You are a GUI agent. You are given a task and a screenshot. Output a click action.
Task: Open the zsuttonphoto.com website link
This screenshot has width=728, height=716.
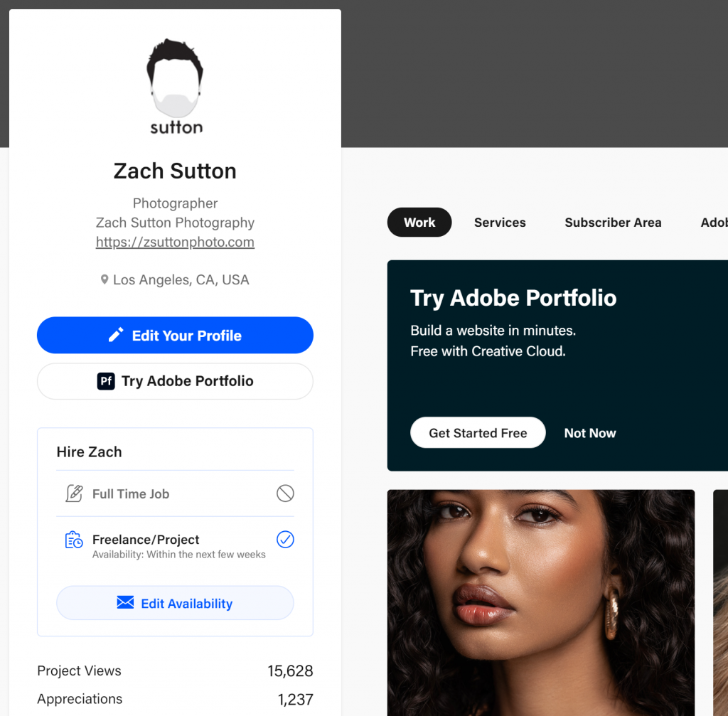click(x=175, y=242)
